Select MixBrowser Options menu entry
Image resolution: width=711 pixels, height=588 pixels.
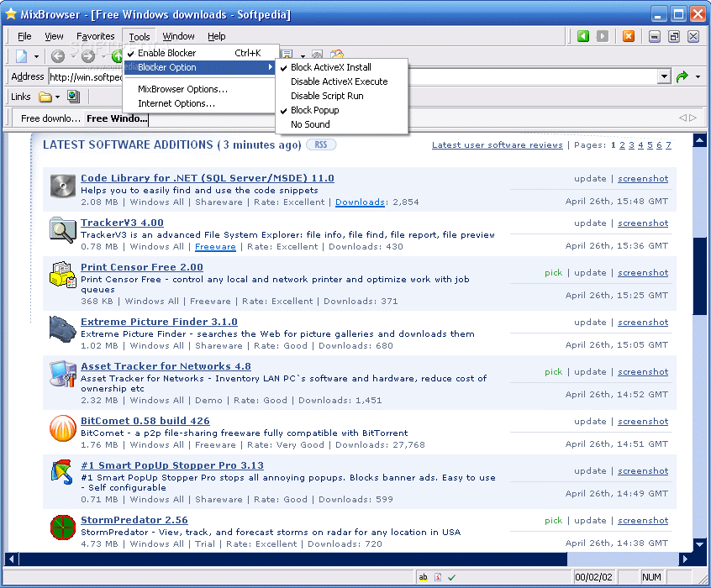(200, 89)
